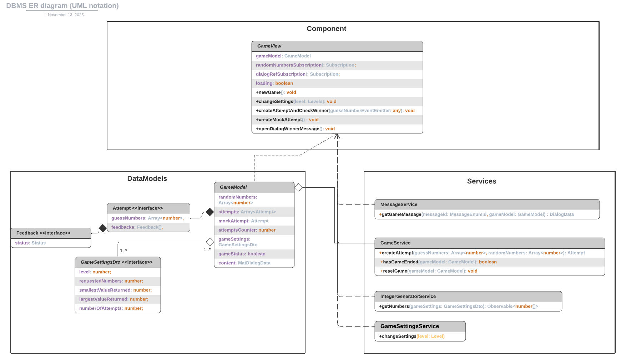Click the GameSettingsService class header
Viewport: 621px width, 364px height.
coord(420,327)
